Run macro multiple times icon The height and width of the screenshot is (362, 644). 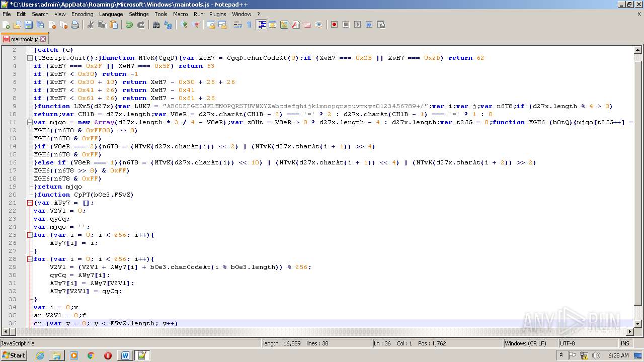[x=369, y=25]
